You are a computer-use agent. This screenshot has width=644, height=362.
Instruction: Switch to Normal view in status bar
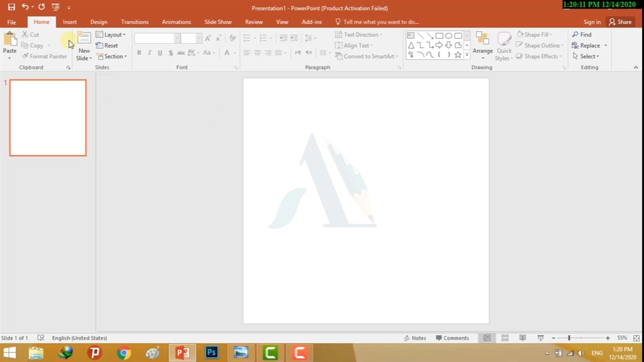point(487,338)
